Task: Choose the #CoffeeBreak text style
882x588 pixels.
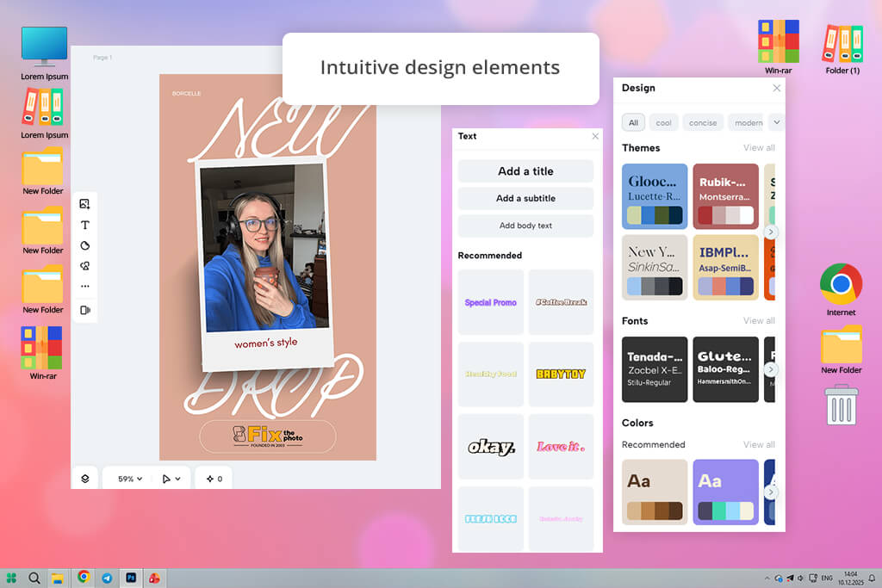Action: 561,302
